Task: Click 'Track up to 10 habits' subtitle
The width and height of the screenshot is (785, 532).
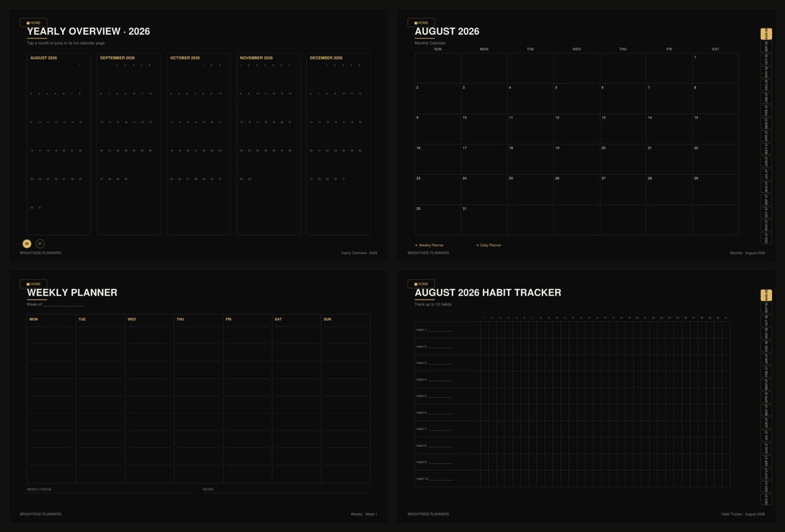Action: tap(433, 304)
